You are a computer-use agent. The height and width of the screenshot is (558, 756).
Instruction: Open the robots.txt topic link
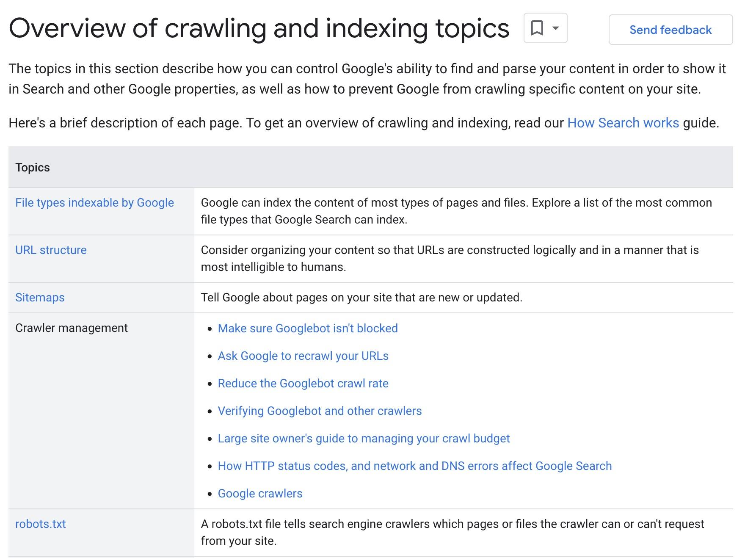[x=40, y=524]
